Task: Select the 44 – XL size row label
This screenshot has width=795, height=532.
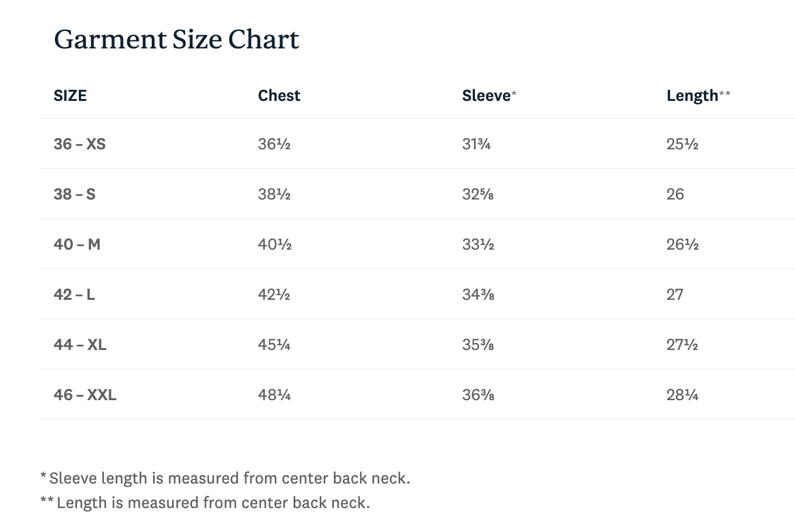Action: click(80, 345)
